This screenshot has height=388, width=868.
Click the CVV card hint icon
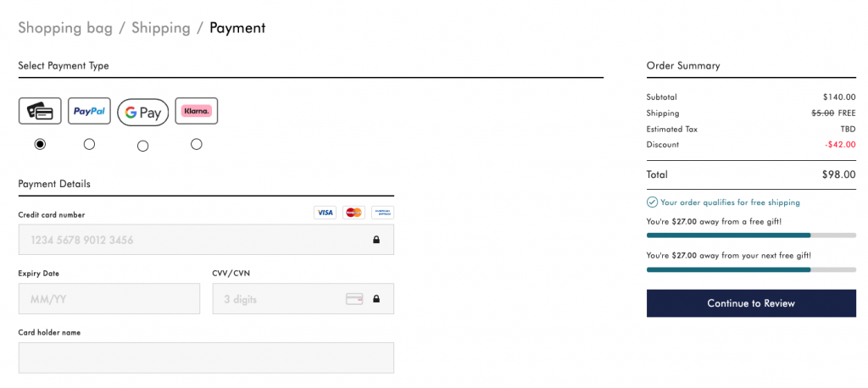coord(354,299)
